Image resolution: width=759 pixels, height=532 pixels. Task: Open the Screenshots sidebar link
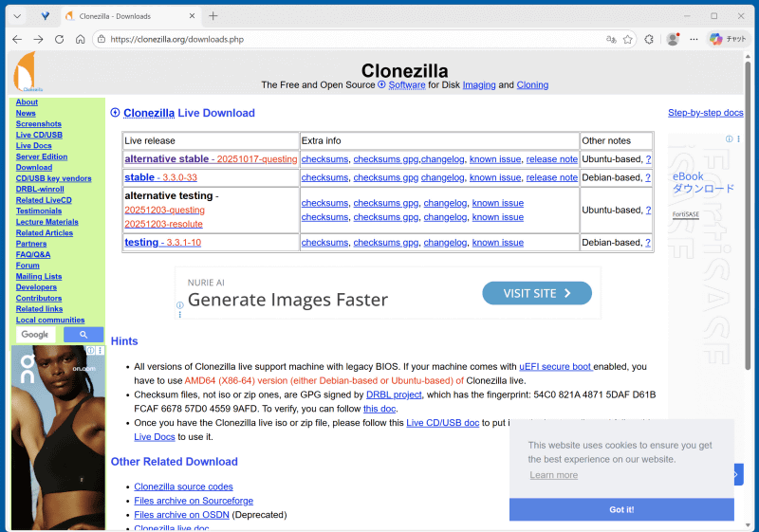[x=39, y=124]
